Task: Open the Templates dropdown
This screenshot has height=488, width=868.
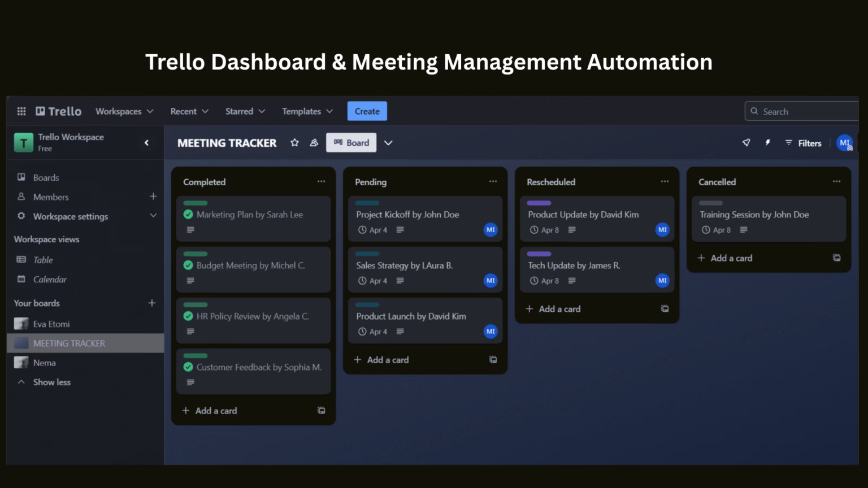Action: (307, 111)
